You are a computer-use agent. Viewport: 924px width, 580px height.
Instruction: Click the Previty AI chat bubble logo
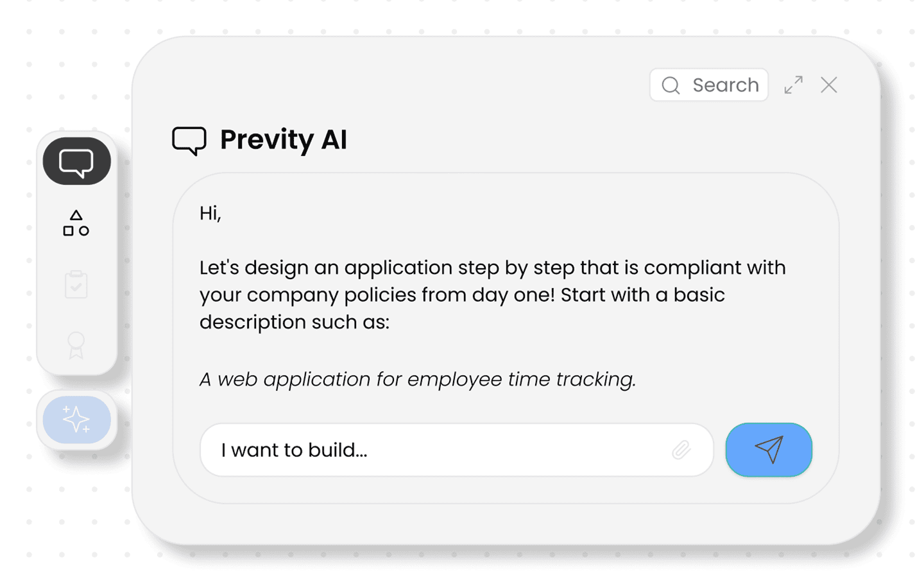189,140
